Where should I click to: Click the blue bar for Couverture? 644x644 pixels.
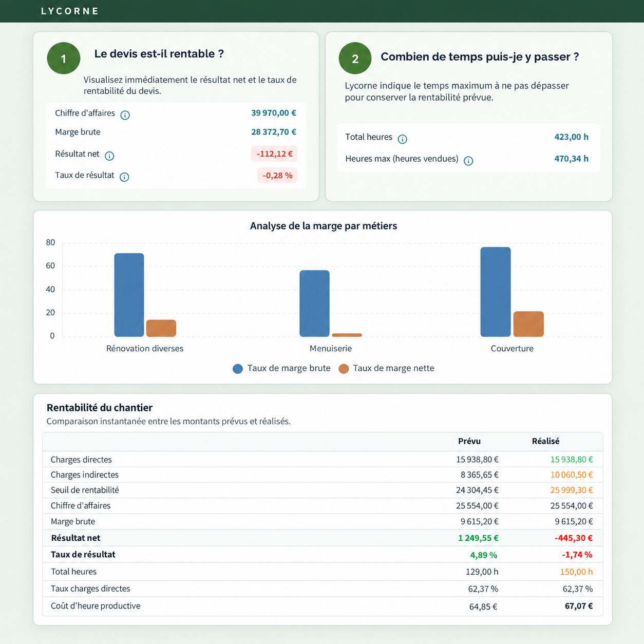[x=496, y=292]
